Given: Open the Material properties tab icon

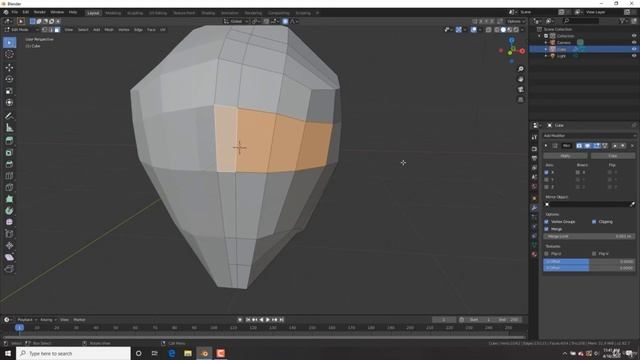Looking at the screenshot, I should [534, 254].
